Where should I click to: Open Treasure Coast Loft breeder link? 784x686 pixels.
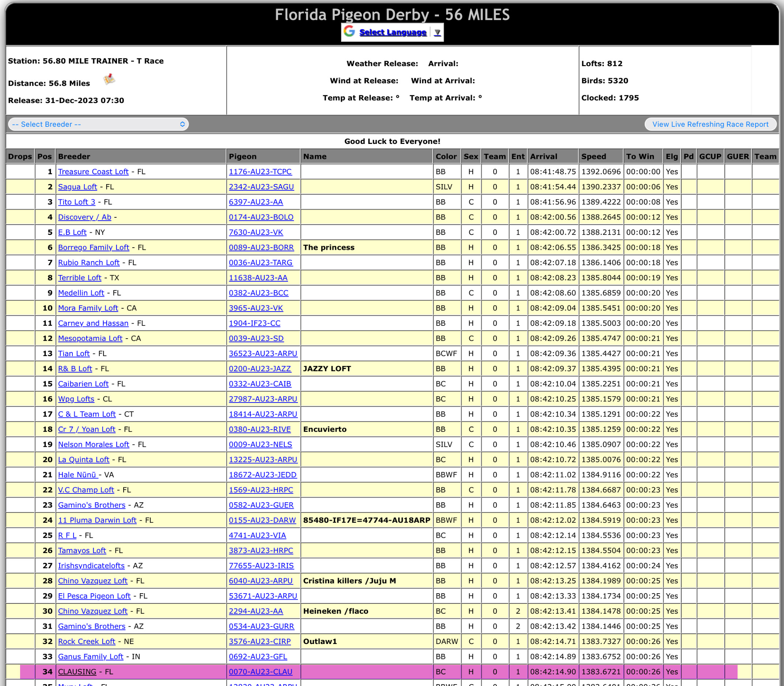(x=93, y=172)
